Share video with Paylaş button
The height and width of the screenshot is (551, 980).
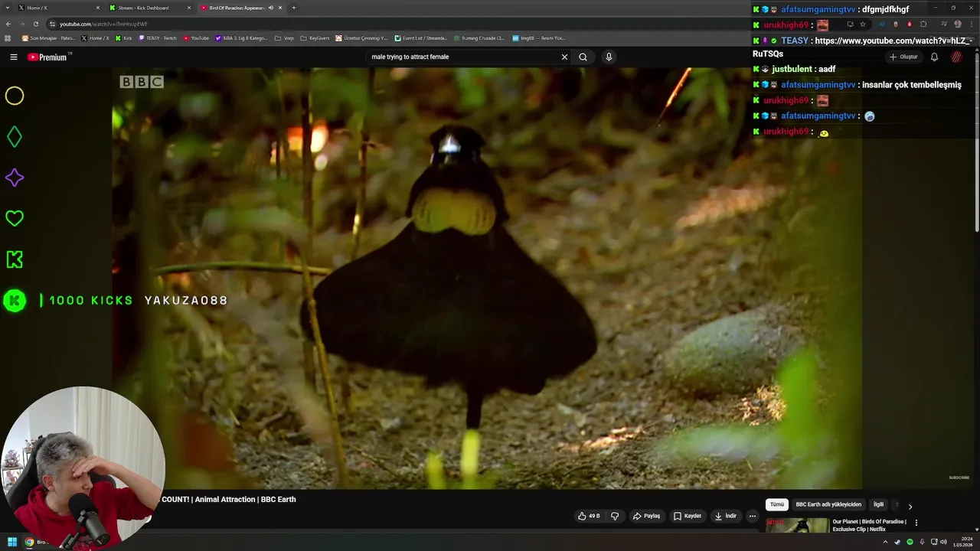[x=646, y=516]
